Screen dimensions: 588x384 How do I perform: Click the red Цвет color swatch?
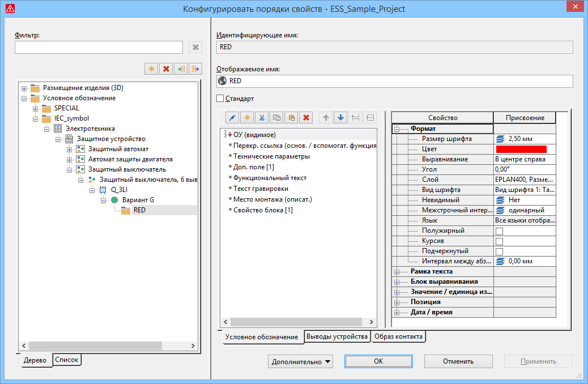click(521, 149)
